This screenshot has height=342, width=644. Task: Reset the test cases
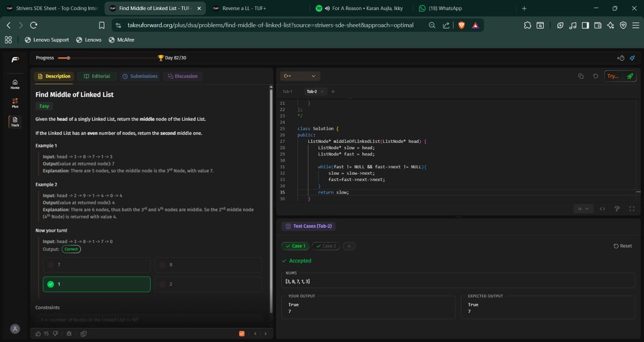(623, 246)
